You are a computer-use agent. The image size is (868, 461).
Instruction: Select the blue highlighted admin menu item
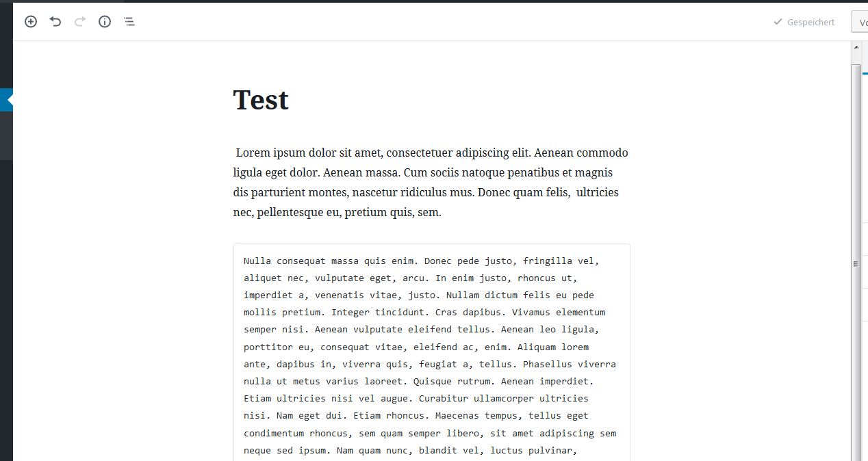pos(6,100)
